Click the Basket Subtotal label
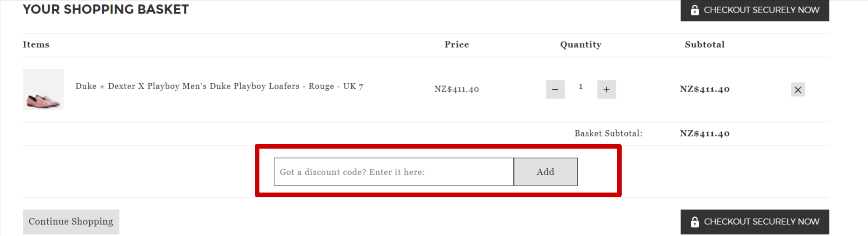Screen dimensions: 868x236 (608, 134)
